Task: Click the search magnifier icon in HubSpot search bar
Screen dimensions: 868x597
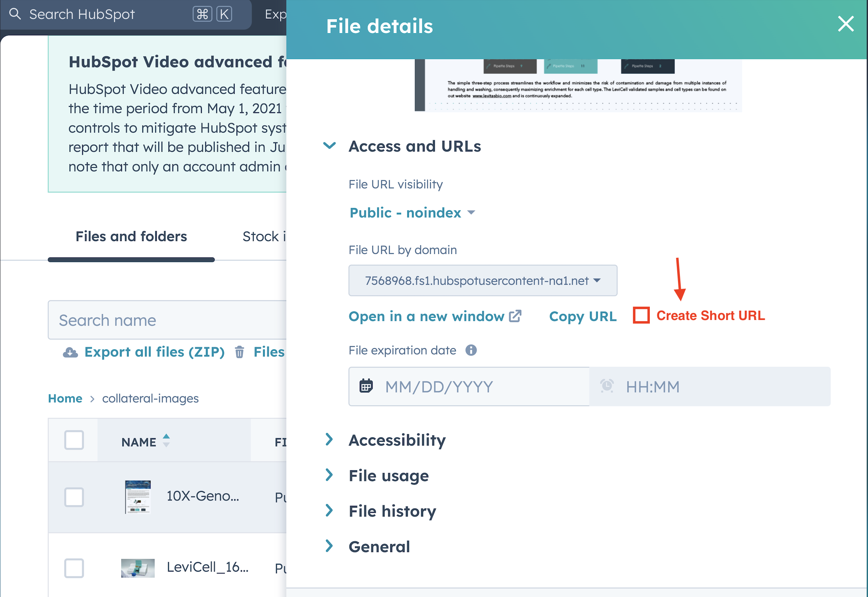Action: (x=15, y=14)
